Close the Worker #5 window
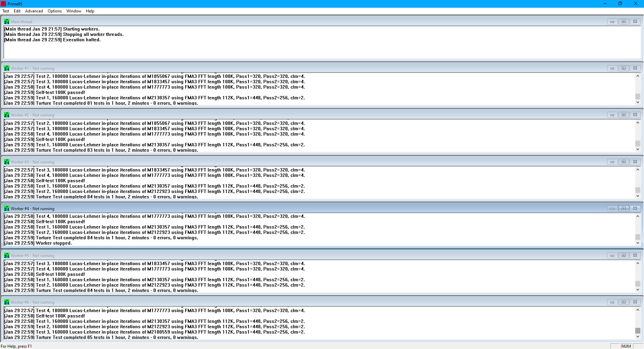The width and height of the screenshot is (644, 349). pos(635,255)
